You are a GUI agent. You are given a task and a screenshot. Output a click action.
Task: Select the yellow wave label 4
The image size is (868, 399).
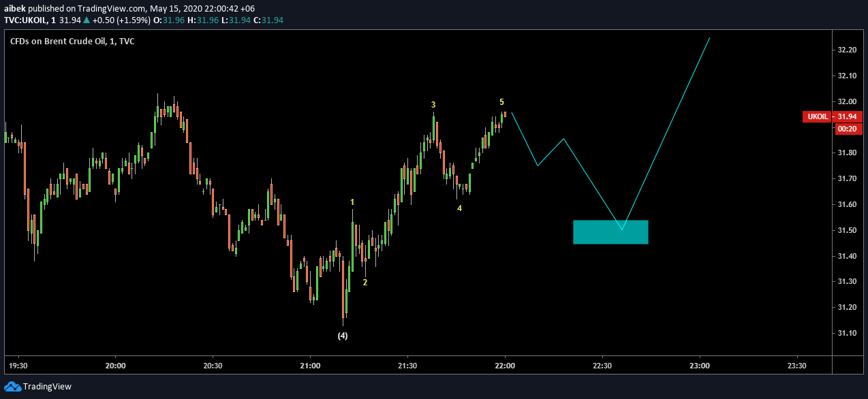pos(459,208)
